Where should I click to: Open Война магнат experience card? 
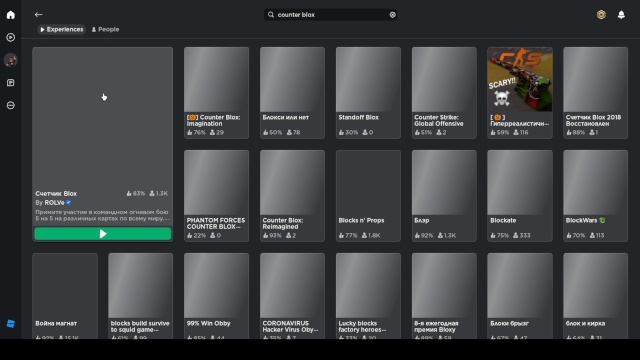click(65, 296)
